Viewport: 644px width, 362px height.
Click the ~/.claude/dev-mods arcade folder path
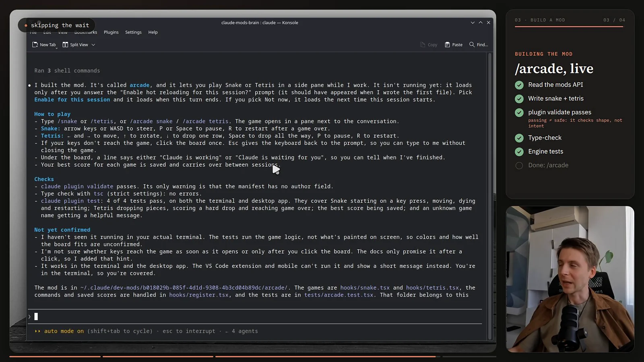pos(184,288)
